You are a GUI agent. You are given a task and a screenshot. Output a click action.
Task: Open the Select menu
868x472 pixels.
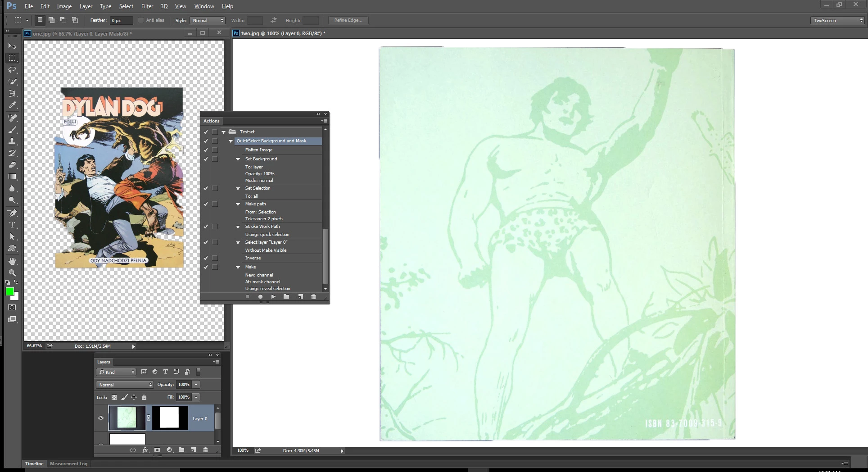(x=126, y=6)
